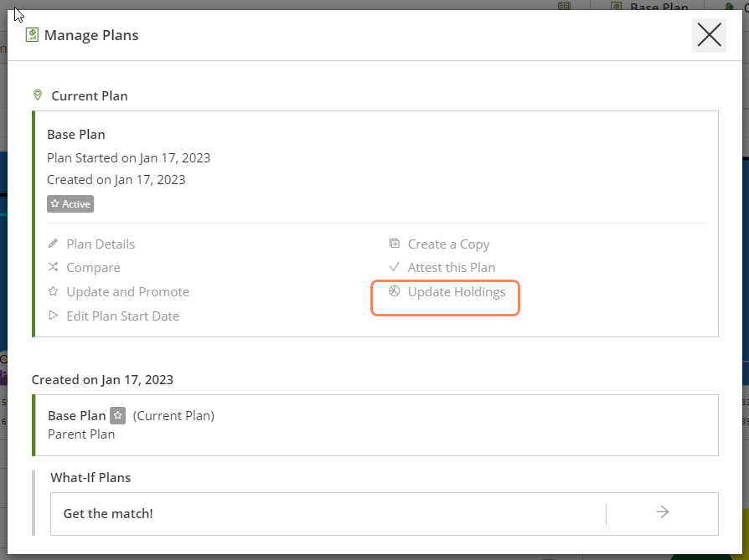Click the Active status badge
The width and height of the screenshot is (749, 560).
(x=70, y=204)
